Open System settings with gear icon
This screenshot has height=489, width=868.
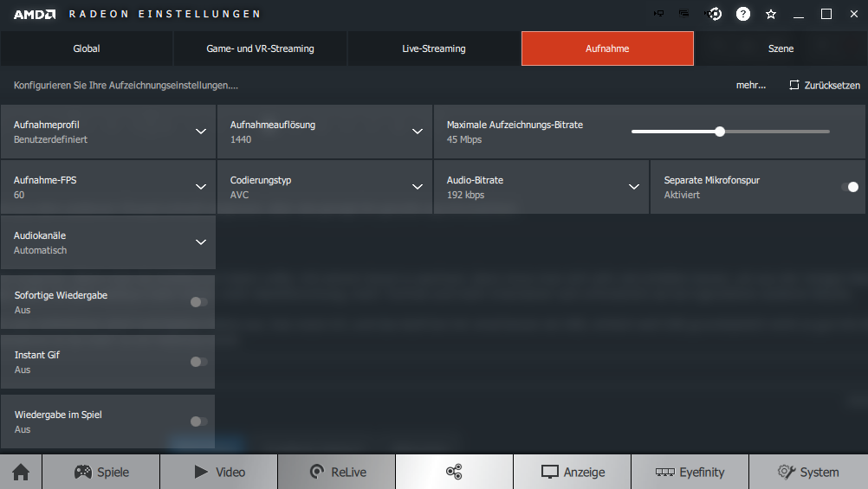pyautogui.click(x=807, y=472)
